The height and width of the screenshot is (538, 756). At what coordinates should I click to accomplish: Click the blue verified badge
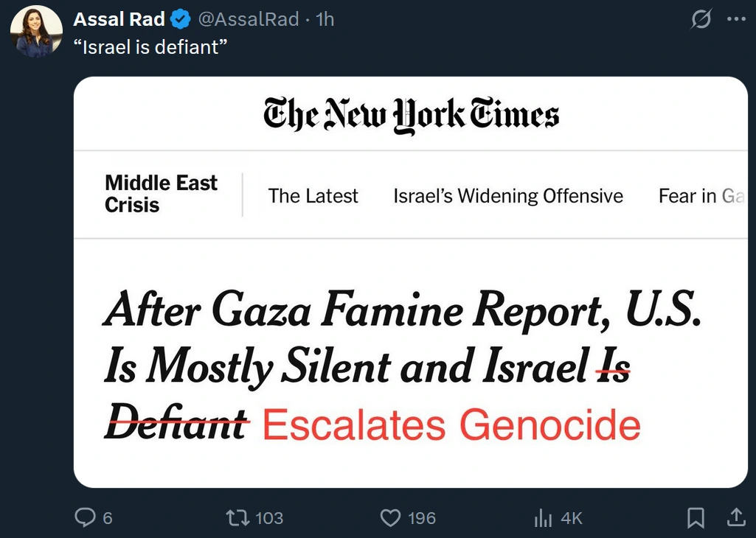tap(181, 19)
